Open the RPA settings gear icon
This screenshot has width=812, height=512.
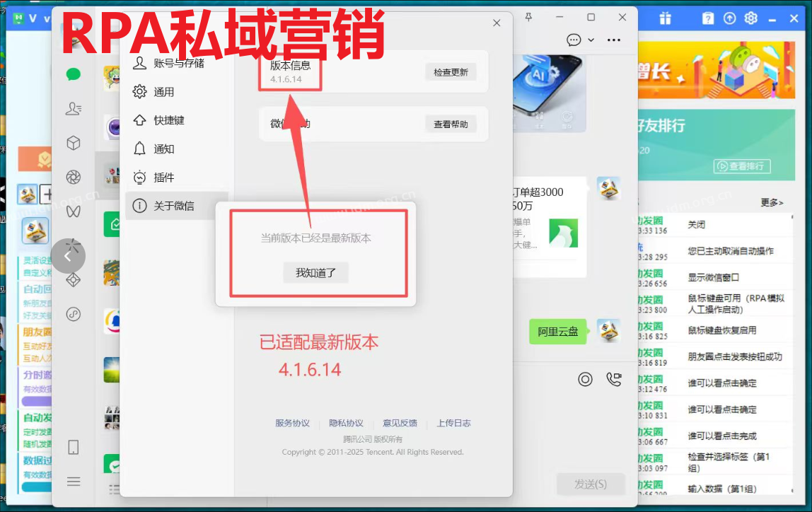tap(752, 18)
